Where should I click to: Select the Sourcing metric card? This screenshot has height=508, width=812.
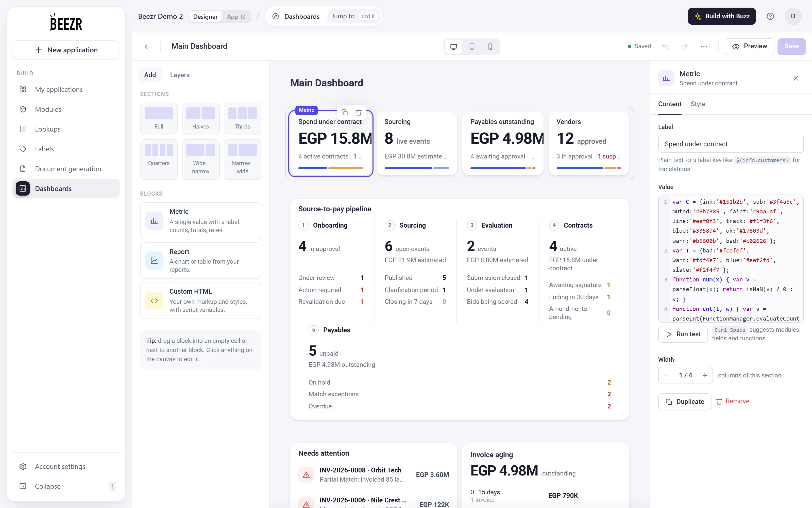[416, 144]
